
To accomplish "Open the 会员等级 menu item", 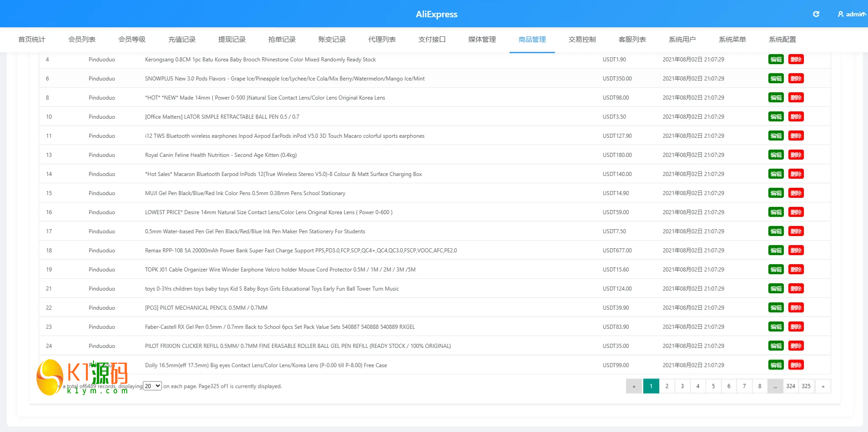I will tap(132, 40).
